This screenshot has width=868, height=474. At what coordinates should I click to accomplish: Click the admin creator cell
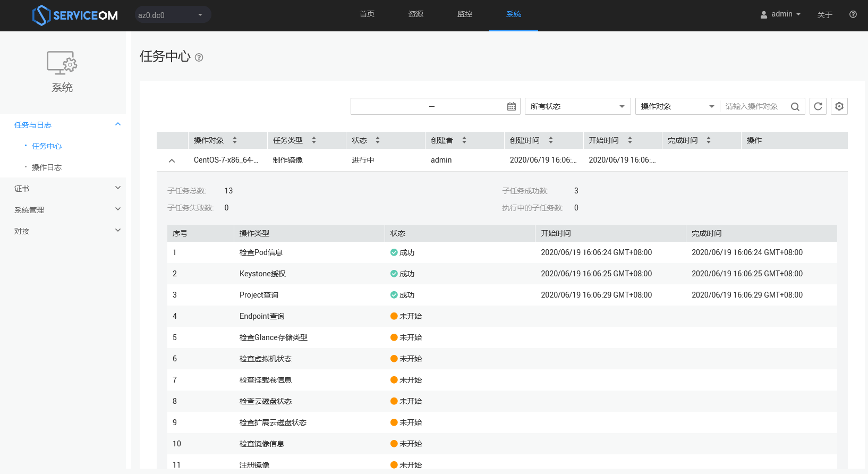tap(441, 160)
